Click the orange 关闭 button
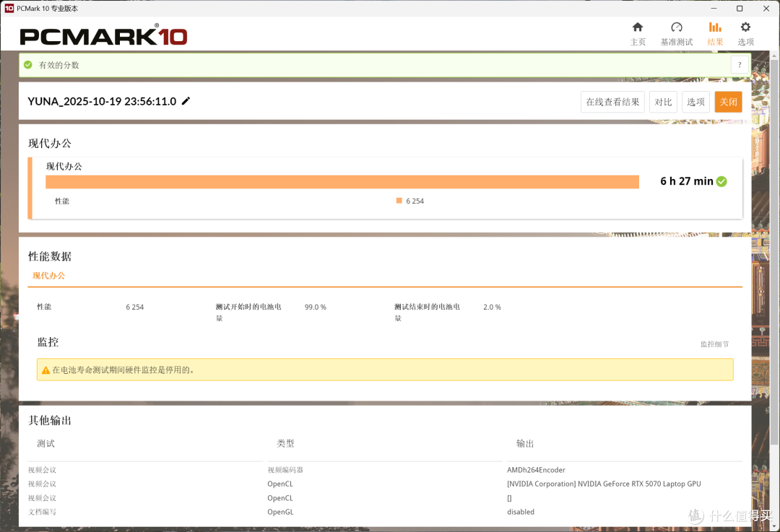Image resolution: width=780 pixels, height=532 pixels. (x=728, y=102)
